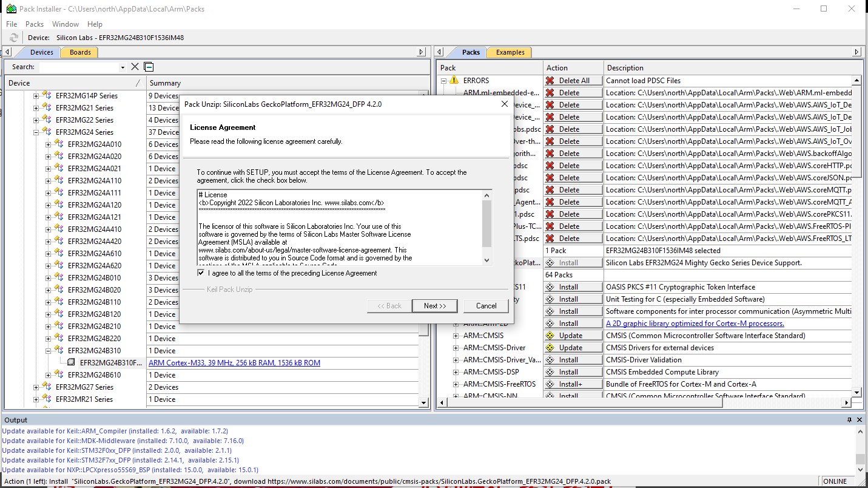The image size is (868, 488).
Task: Install the OASIS PKCS #11 pack
Action: coord(573,287)
